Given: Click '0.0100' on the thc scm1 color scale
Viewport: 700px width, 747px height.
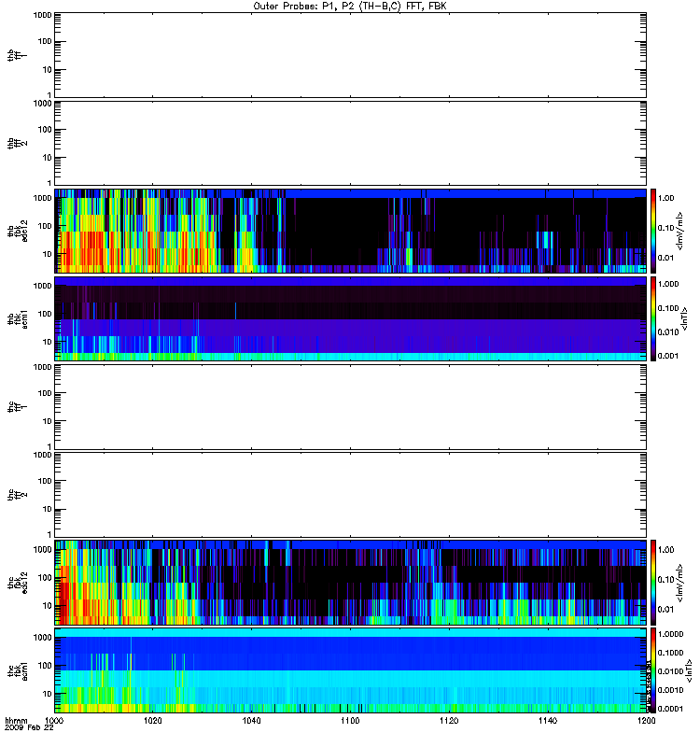Looking at the screenshot, I should 670,671.
